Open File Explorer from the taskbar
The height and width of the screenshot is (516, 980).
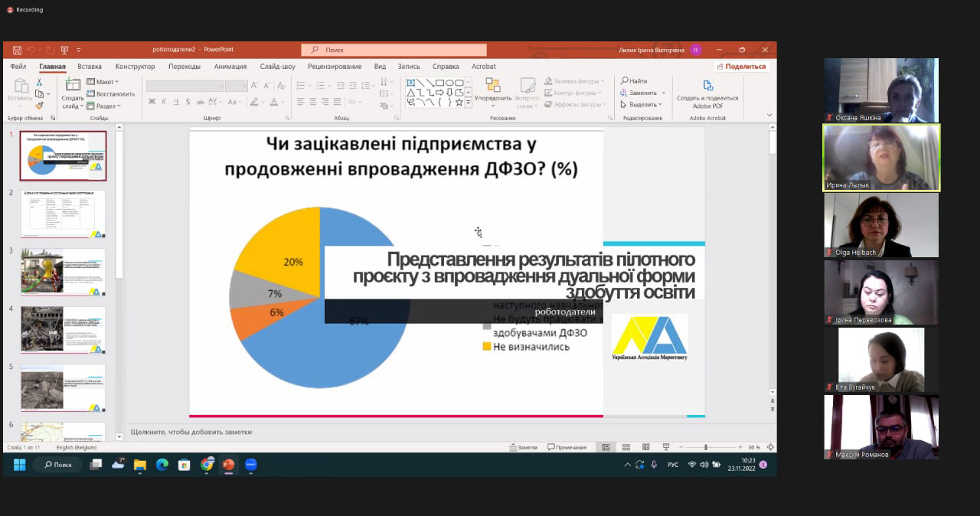point(140,465)
